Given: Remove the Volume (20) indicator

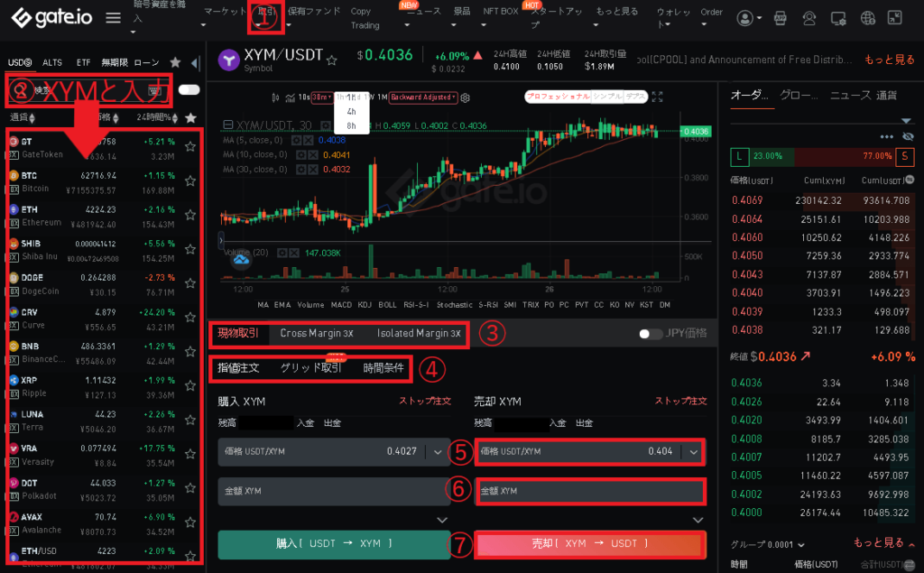Looking at the screenshot, I should pos(293,253).
